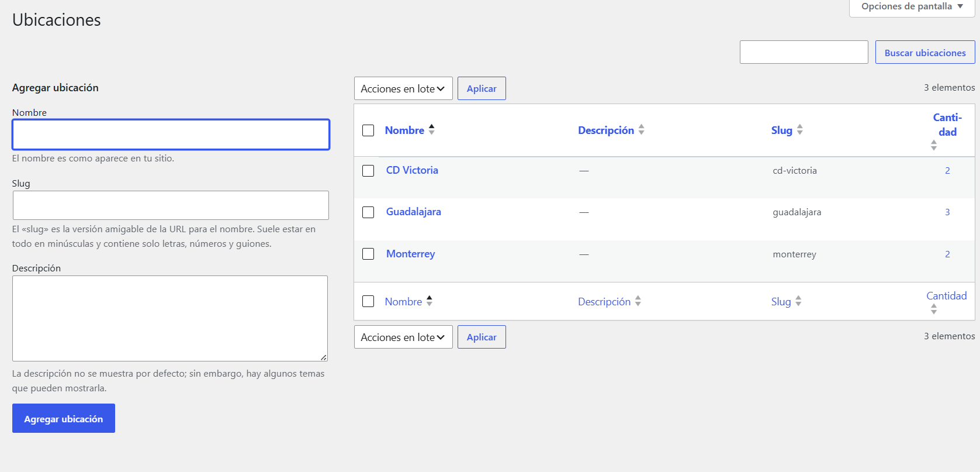Image resolution: width=980 pixels, height=472 pixels.
Task: Click the top 3 elementos count text
Action: point(949,88)
